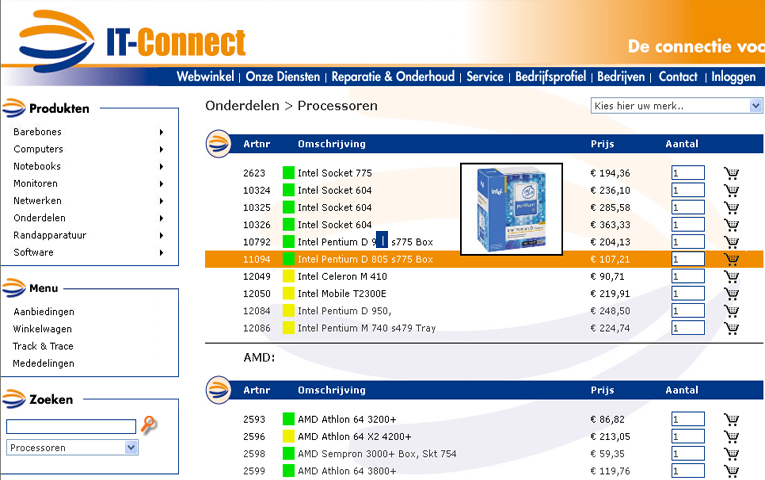Open Mededelingen link

tap(43, 363)
